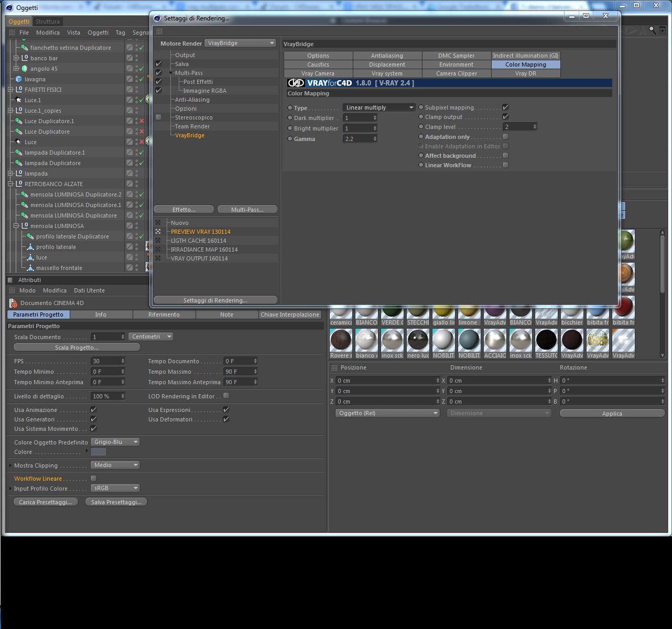Switch to the Indirect illumination (GI) tab
Image resolution: width=672 pixels, height=629 pixels.
point(526,56)
